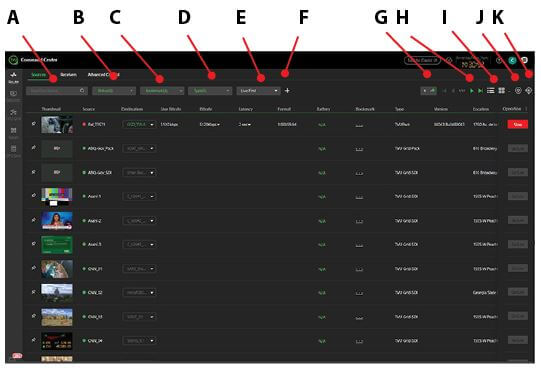Select the Source tab
This screenshot has width=541, height=368.
[38, 74]
